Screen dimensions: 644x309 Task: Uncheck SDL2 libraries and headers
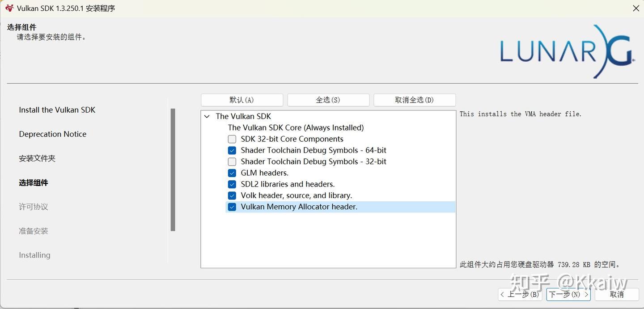(232, 184)
